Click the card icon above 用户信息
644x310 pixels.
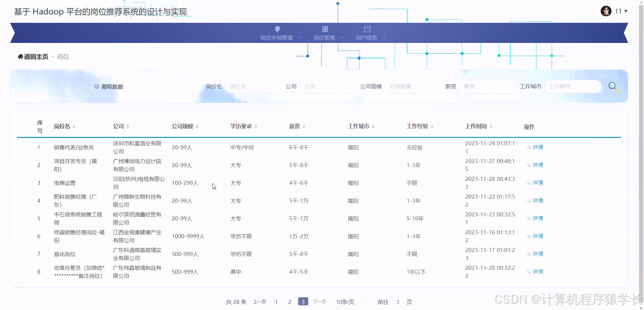367,29
